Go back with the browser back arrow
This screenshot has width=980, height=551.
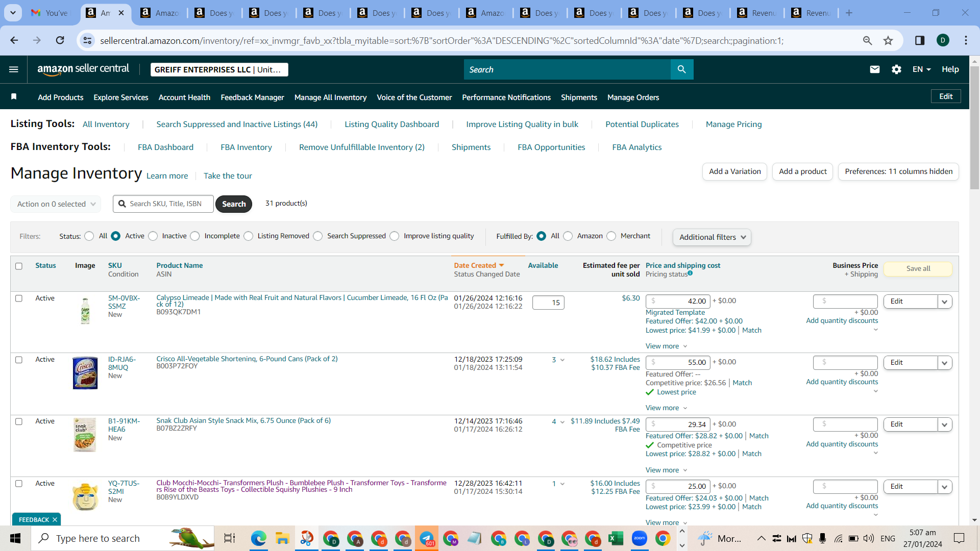click(14, 40)
